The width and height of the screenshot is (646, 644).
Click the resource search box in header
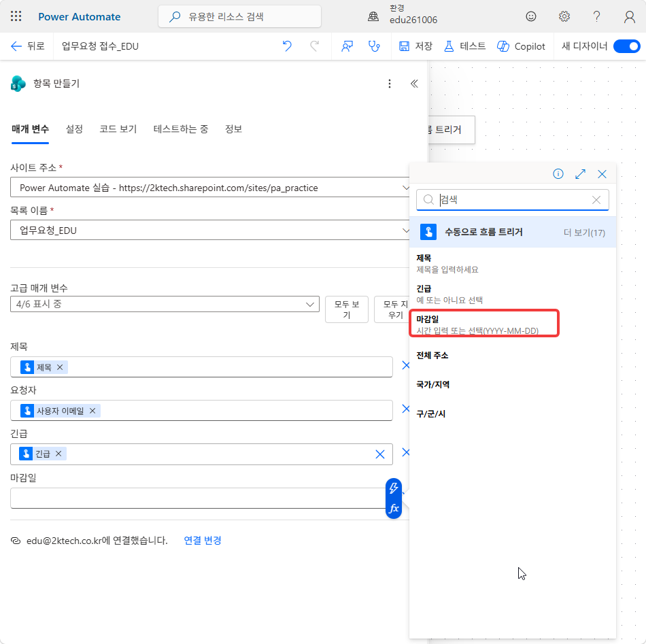[239, 16]
